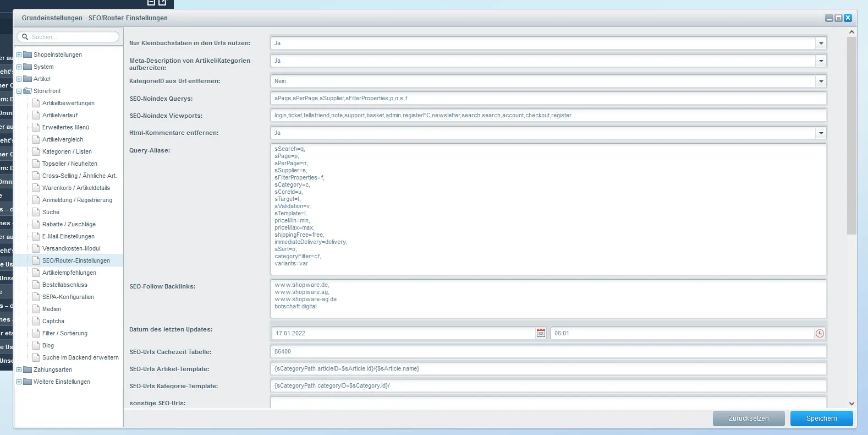Collapse the Storefront tree node
Viewport: 868px width, 435px height.
pos(19,91)
